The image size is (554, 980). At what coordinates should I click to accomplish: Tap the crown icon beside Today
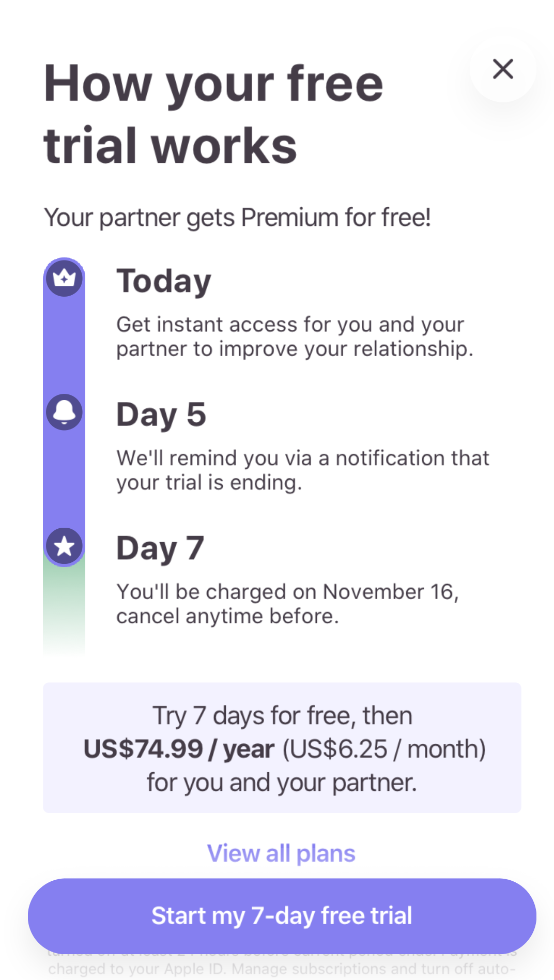click(64, 278)
